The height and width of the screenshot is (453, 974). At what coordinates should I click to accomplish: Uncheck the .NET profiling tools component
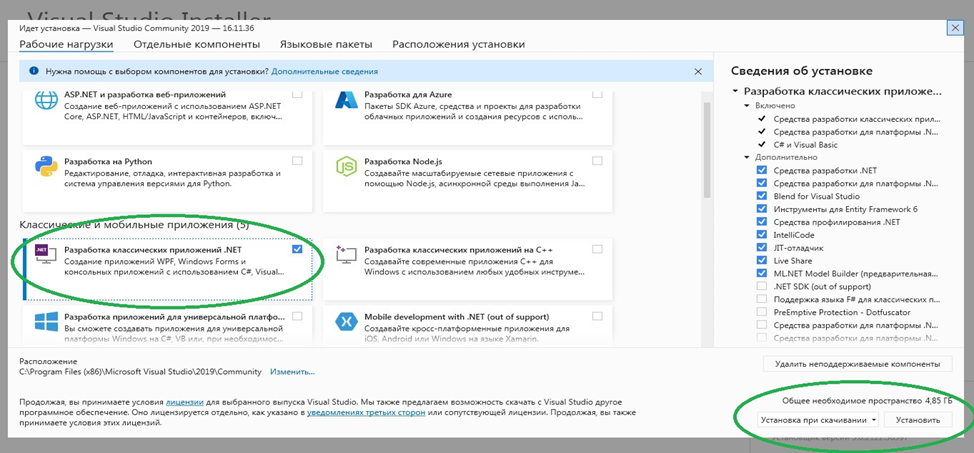[x=762, y=222]
